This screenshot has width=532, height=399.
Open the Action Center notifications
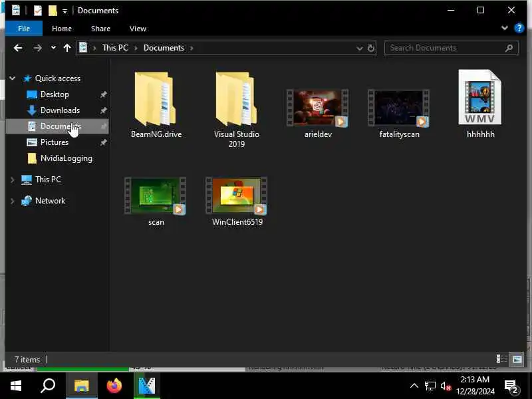(511, 386)
